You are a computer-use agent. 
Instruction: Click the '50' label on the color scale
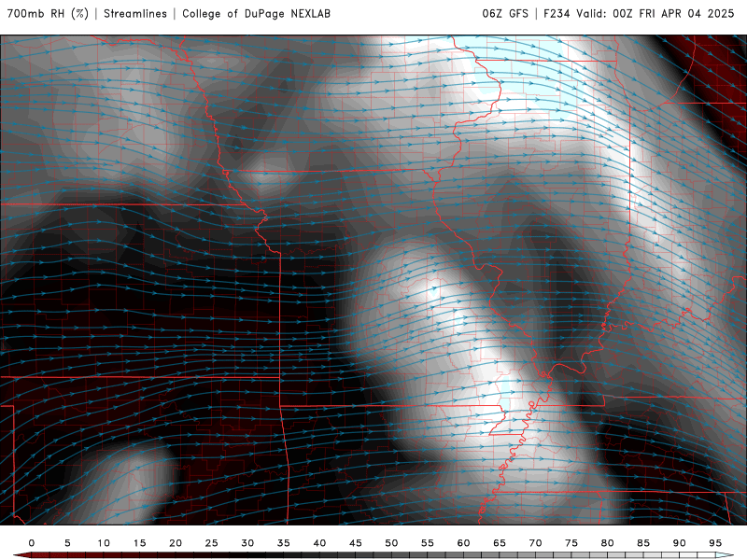pyautogui.click(x=391, y=543)
